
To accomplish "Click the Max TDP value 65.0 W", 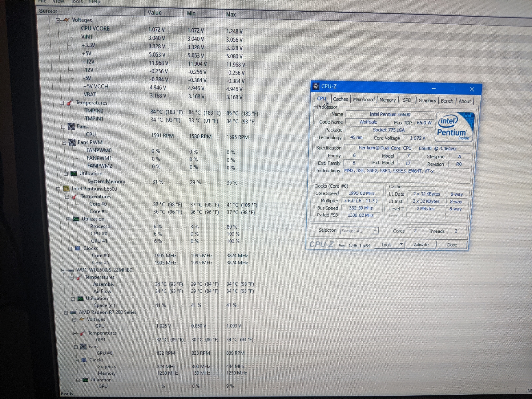I will point(424,122).
